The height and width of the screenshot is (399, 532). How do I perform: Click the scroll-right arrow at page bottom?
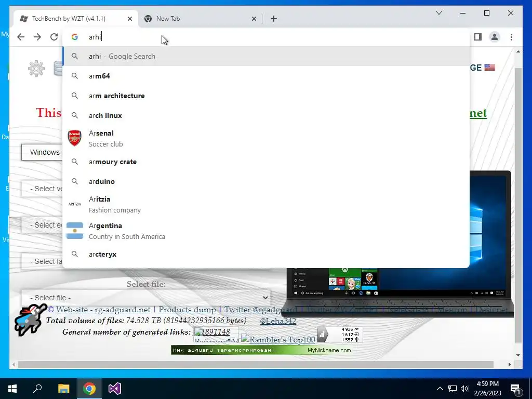(x=509, y=364)
